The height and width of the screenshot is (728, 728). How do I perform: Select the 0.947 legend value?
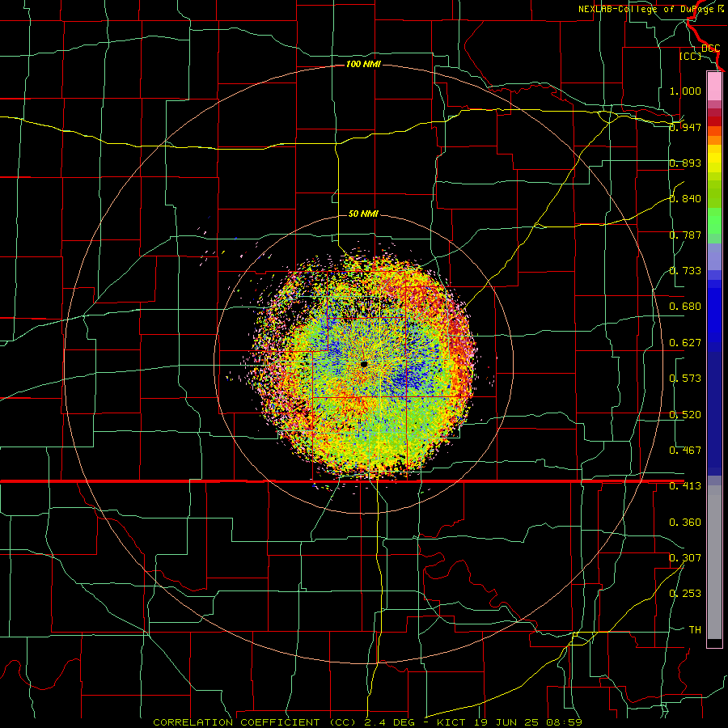coord(685,127)
